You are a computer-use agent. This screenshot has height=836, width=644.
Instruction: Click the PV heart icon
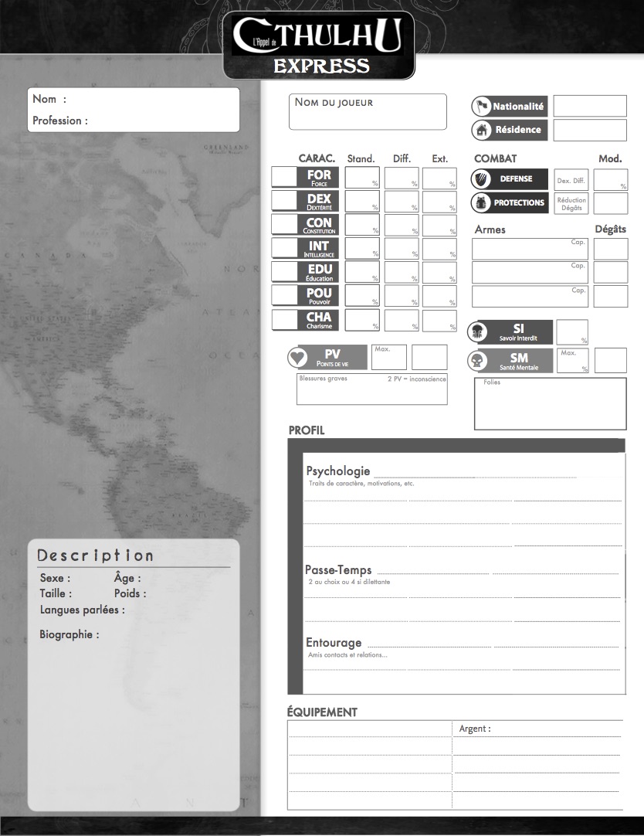297,357
